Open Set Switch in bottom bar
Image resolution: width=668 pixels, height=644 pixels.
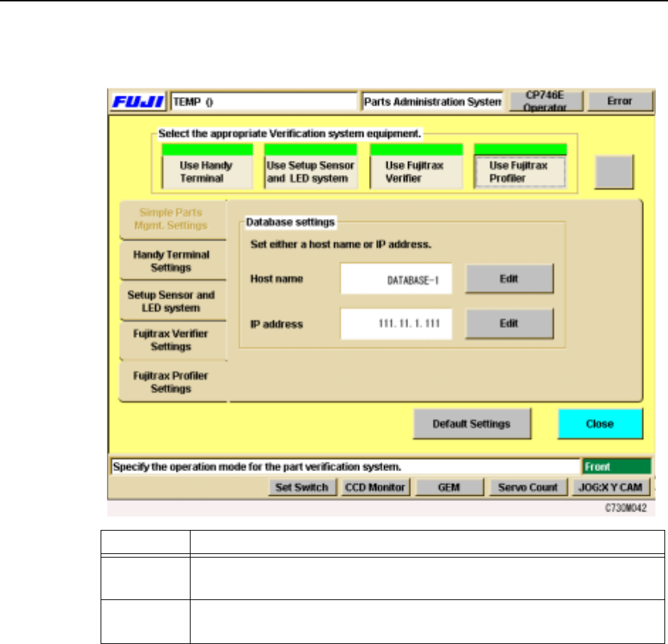tap(302, 487)
